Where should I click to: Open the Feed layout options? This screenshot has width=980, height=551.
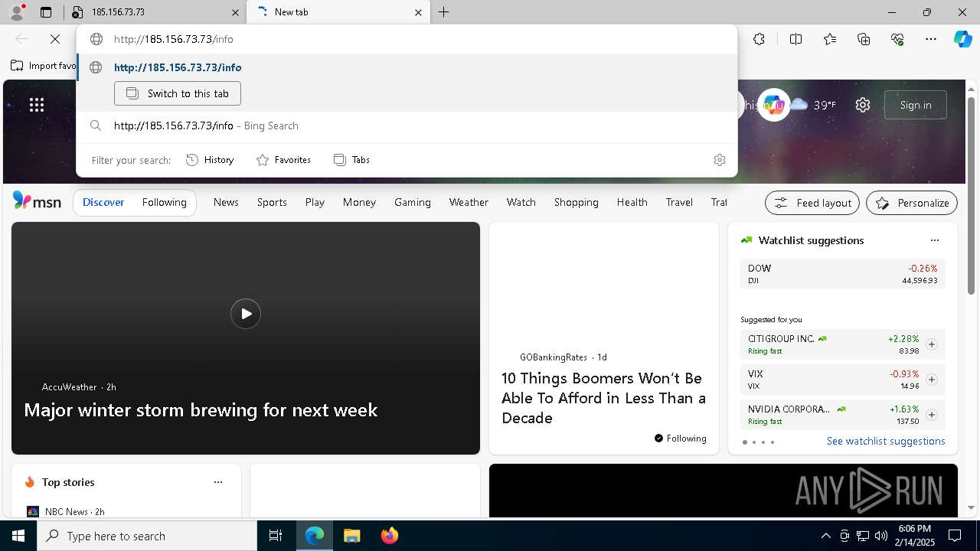click(x=812, y=203)
